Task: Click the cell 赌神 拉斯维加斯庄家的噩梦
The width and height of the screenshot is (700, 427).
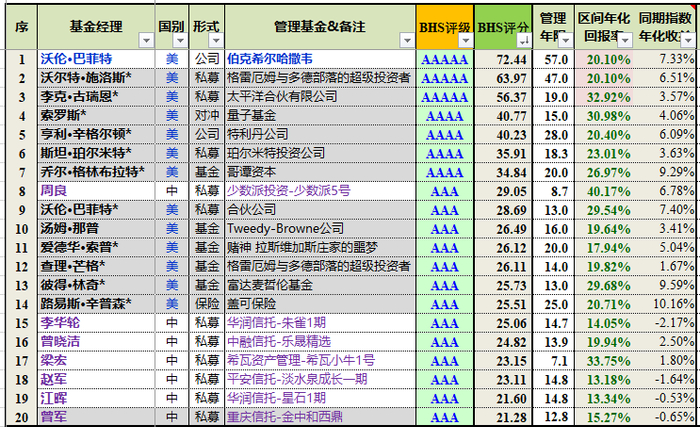Action: coord(320,247)
